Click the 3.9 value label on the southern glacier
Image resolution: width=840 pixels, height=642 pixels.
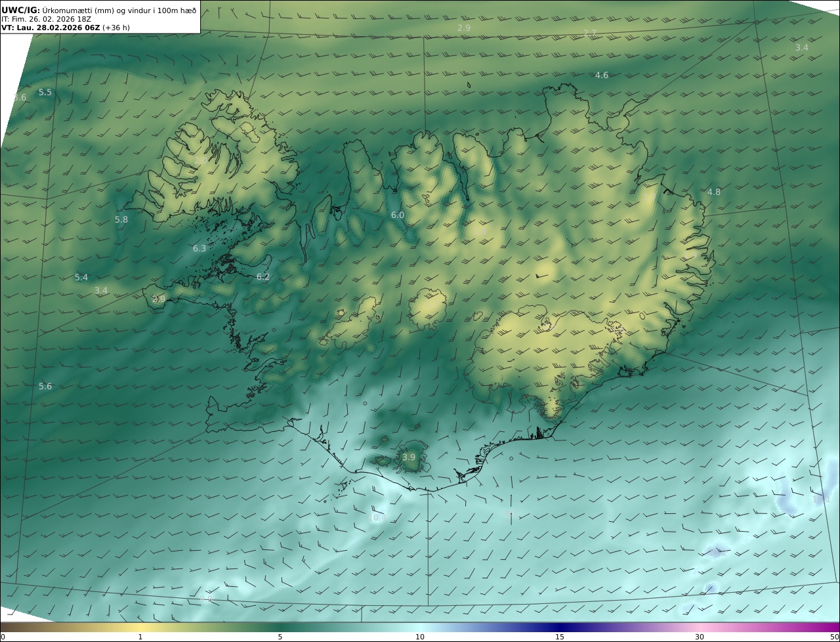pyautogui.click(x=409, y=457)
